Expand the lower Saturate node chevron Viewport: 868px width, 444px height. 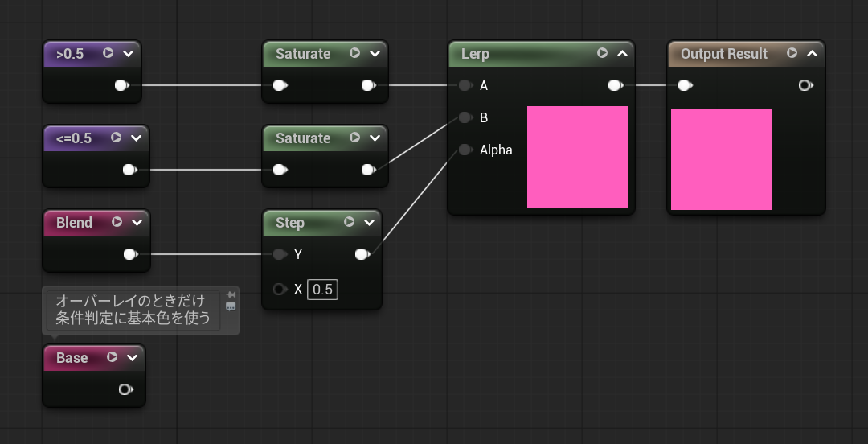375,138
